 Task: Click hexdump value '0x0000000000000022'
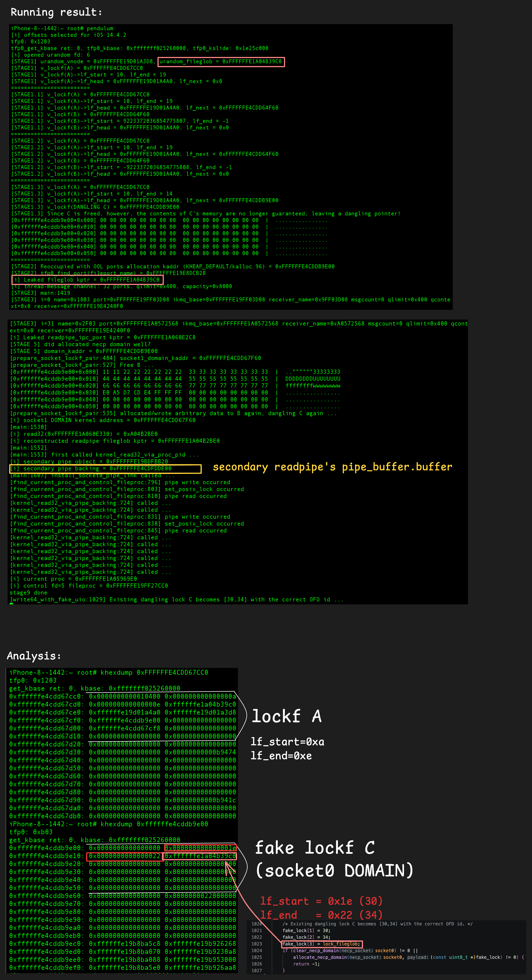[x=124, y=856]
